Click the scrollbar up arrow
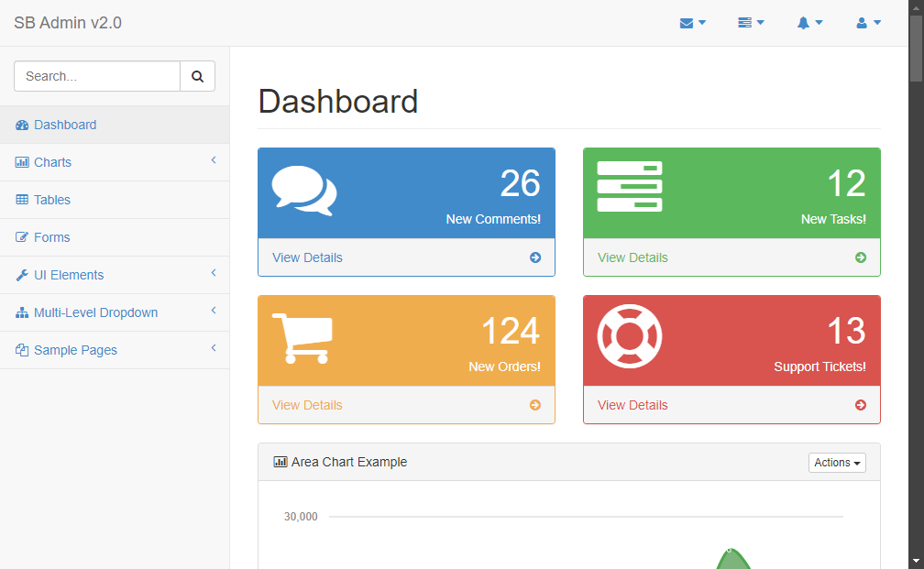Viewport: 924px width, 569px height. pos(916,7)
